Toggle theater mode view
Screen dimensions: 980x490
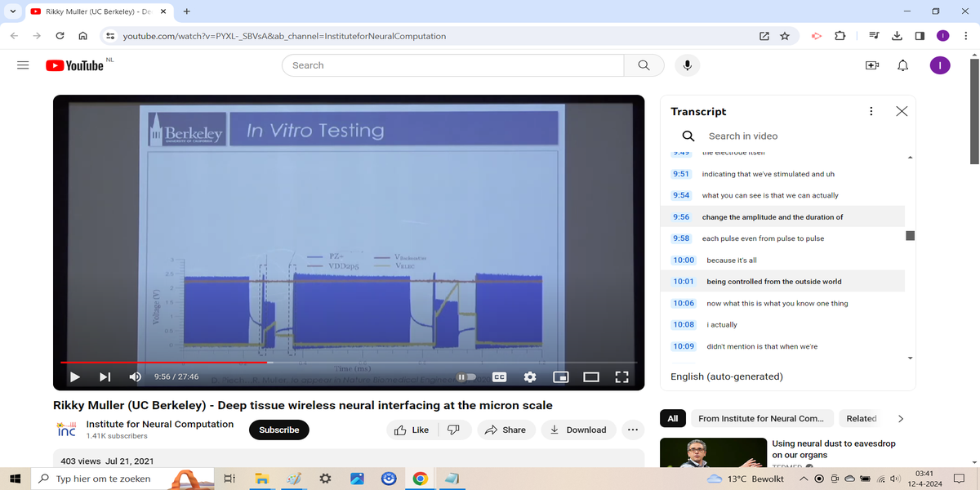(591, 376)
